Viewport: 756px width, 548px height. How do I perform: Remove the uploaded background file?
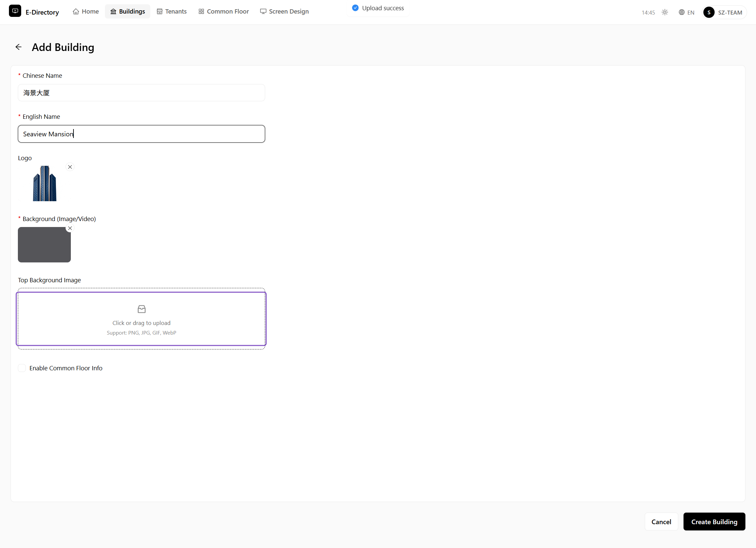70,228
